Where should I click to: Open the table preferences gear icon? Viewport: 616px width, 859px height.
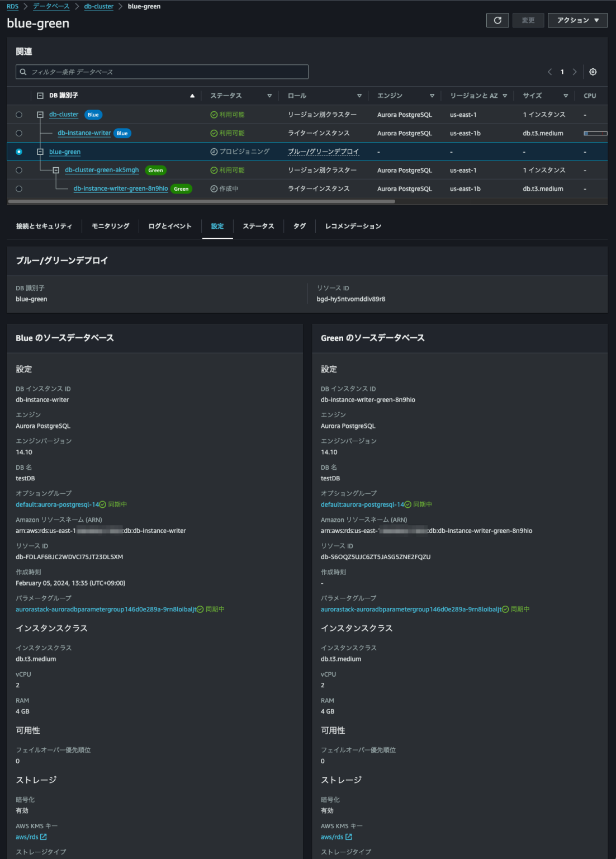[594, 72]
